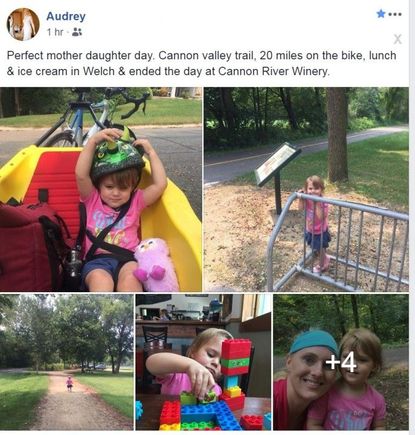Open the three-dot post options menu
This screenshot has height=435, width=415.
tap(395, 14)
